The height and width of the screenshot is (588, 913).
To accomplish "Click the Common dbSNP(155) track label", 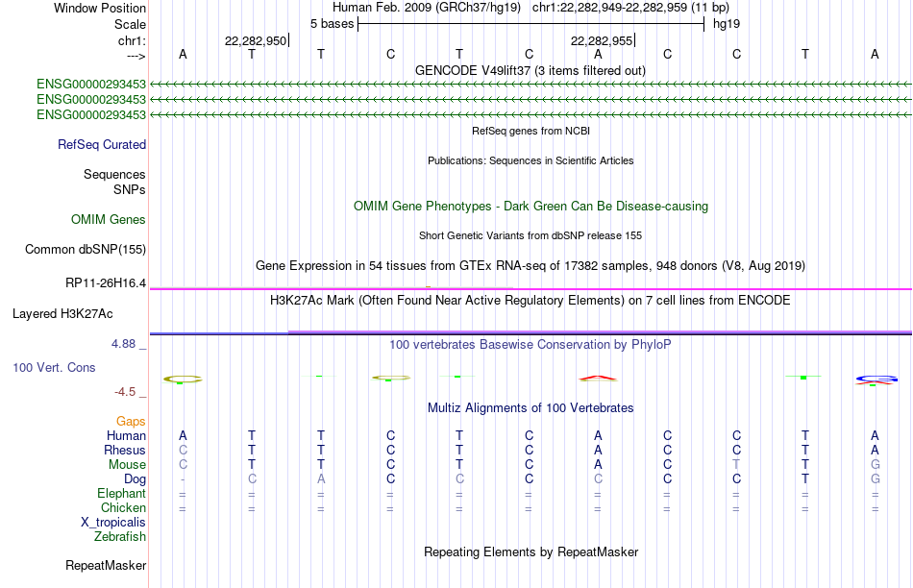I will pyautogui.click(x=85, y=249).
